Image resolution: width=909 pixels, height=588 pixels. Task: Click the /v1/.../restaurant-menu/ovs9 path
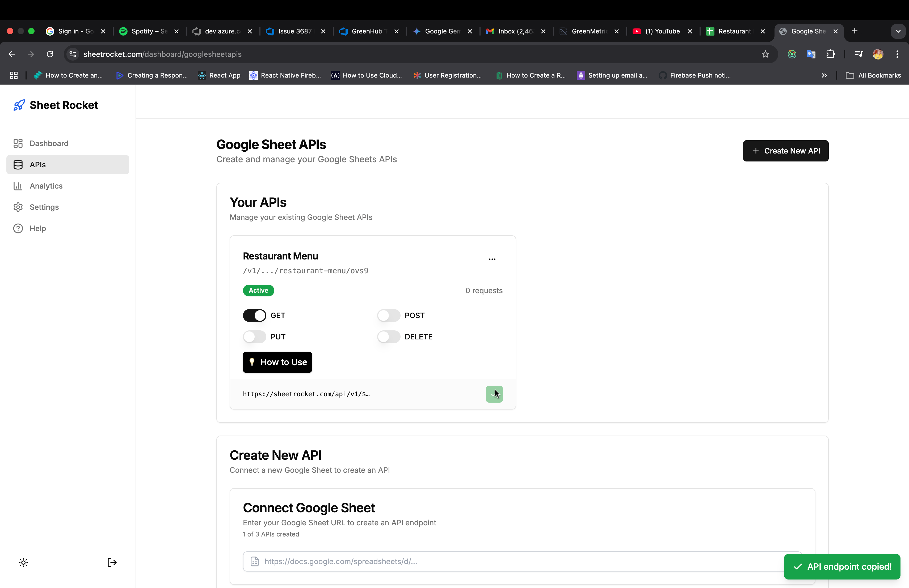[x=306, y=271]
